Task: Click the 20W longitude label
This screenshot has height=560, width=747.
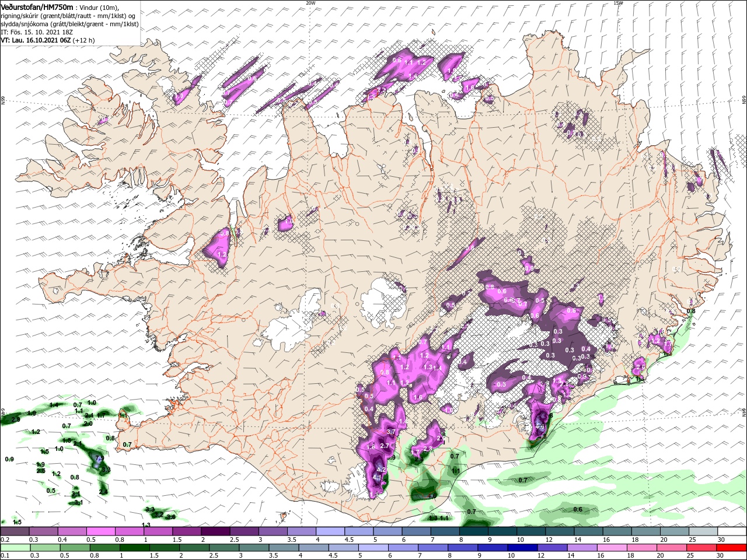Action: 310,3
